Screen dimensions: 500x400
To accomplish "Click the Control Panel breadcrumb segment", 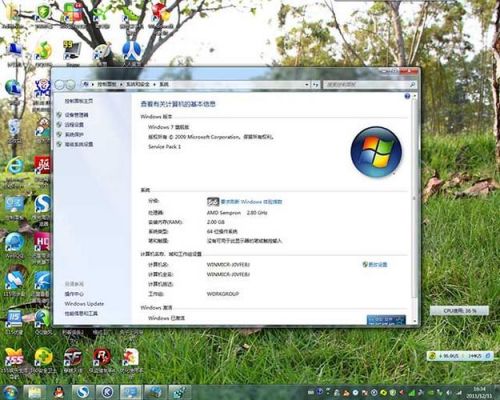I will coord(107,85).
